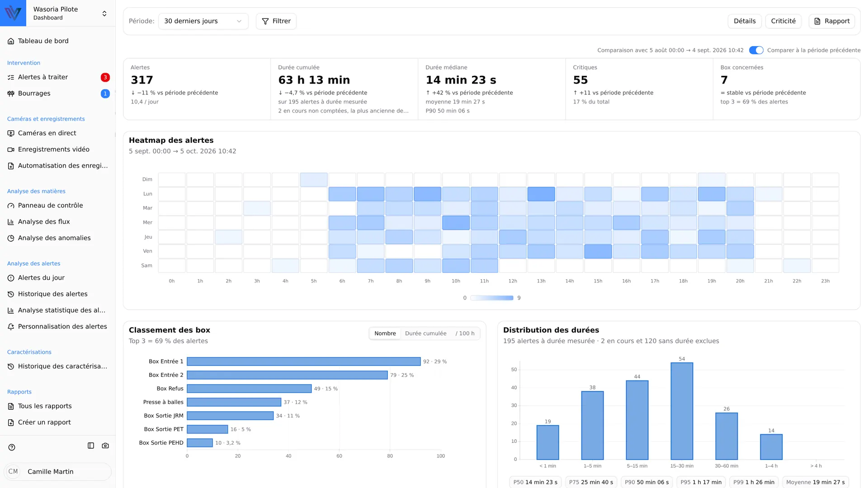Click the heatmap color scale legend
868x488 pixels.
pos(491,298)
